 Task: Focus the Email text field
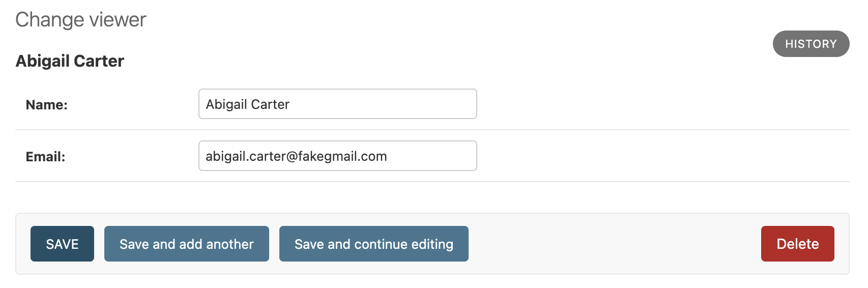pos(337,156)
